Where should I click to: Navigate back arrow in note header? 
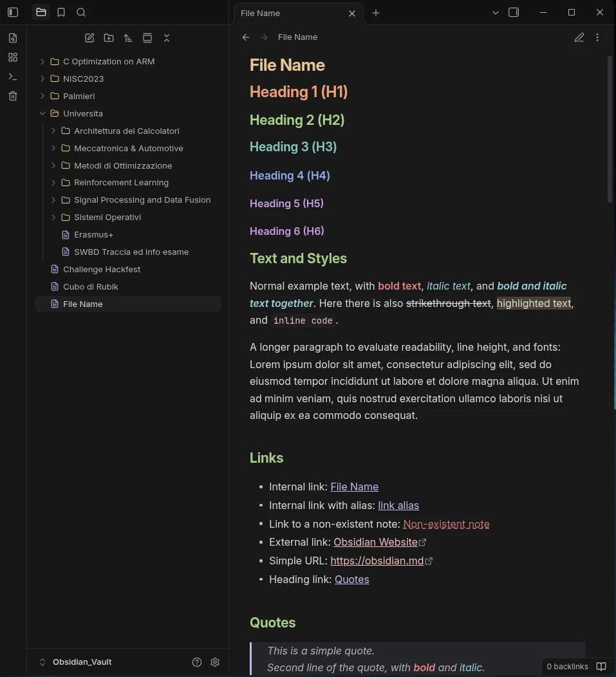[246, 37]
